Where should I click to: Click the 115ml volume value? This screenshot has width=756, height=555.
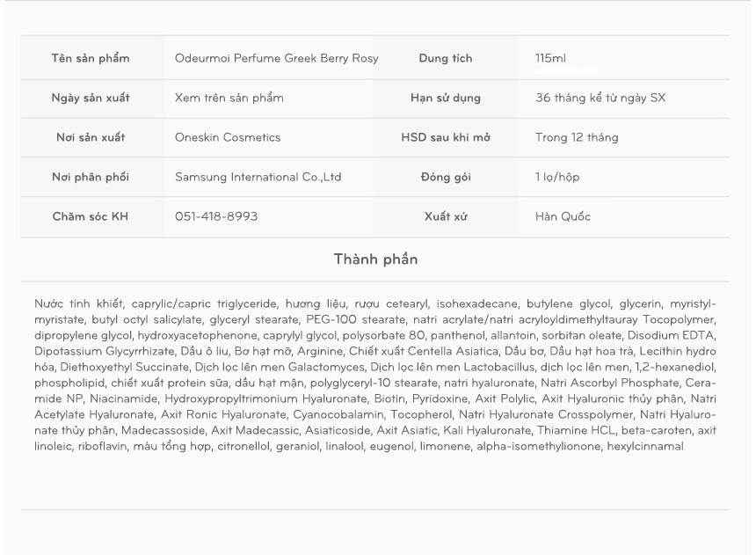click(x=550, y=59)
